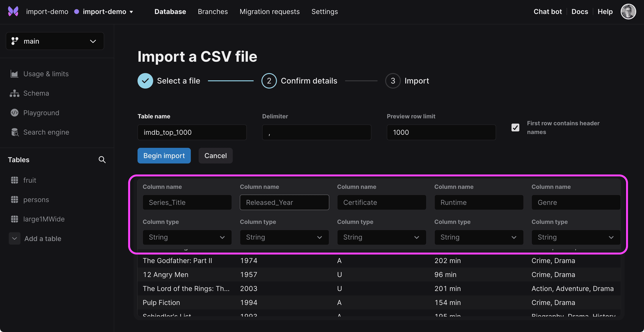Click the user avatar picture
Viewport: 644px width, 332px height.
(628, 12)
